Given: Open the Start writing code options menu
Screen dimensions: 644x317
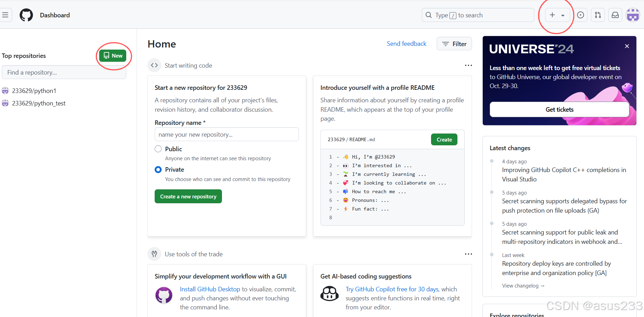Looking at the screenshot, I should coord(469,65).
